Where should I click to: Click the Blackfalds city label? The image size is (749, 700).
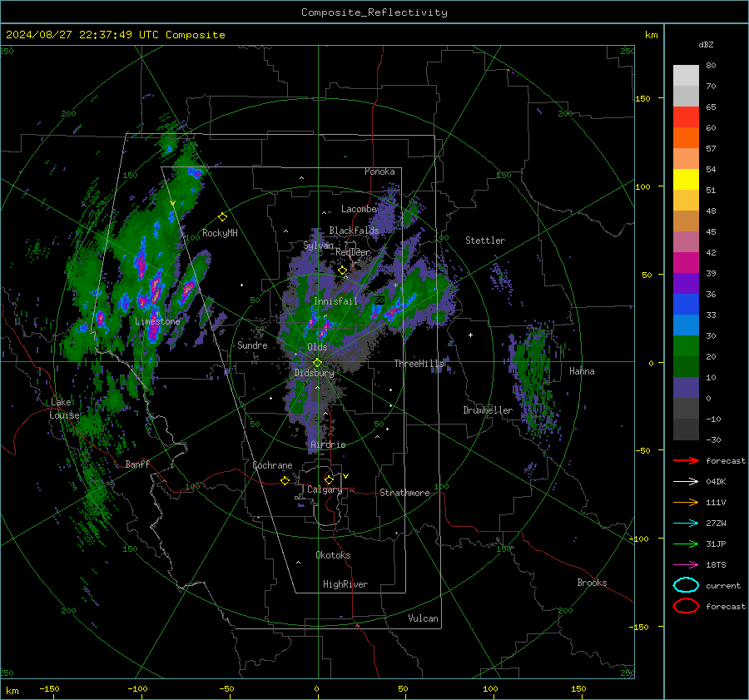354,231
